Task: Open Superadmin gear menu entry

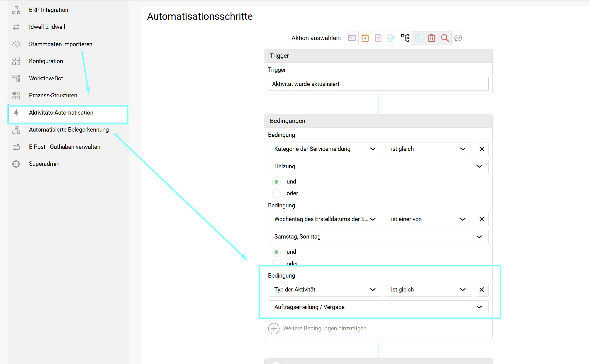Action: click(44, 164)
